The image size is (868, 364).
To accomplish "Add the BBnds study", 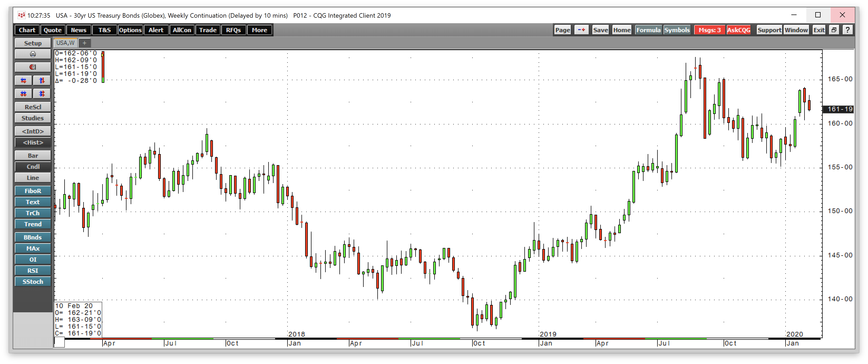I will click(x=33, y=237).
